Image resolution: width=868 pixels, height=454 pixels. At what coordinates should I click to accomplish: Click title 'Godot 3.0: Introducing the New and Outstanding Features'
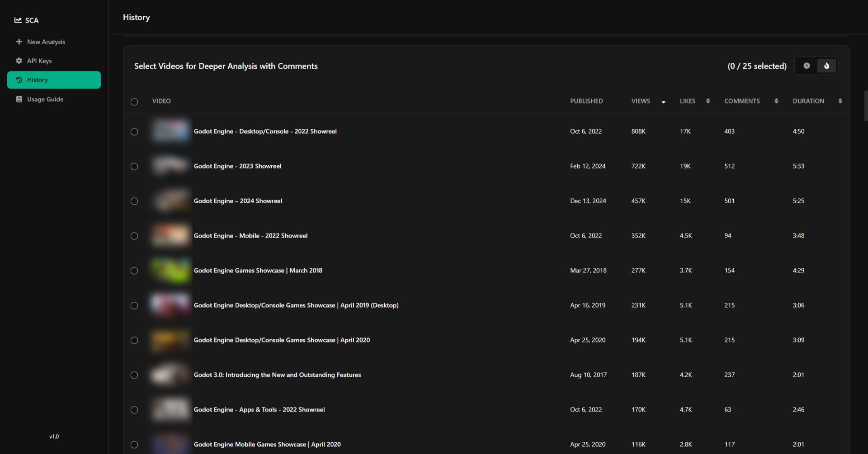coord(277,375)
